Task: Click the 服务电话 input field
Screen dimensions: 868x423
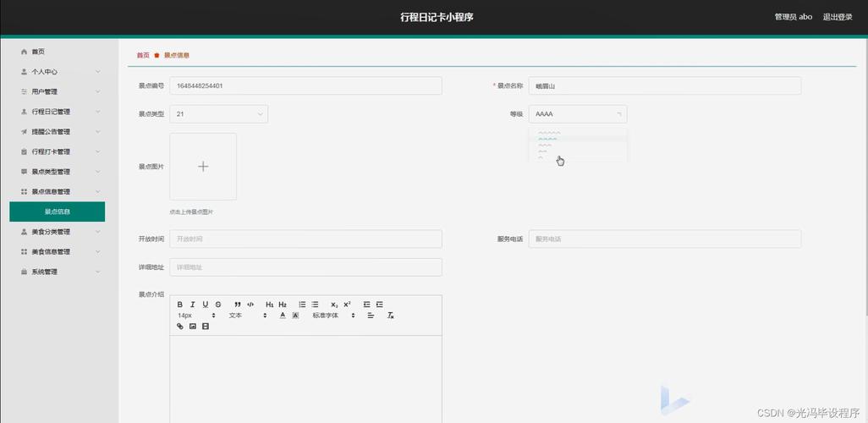Action: click(665, 239)
